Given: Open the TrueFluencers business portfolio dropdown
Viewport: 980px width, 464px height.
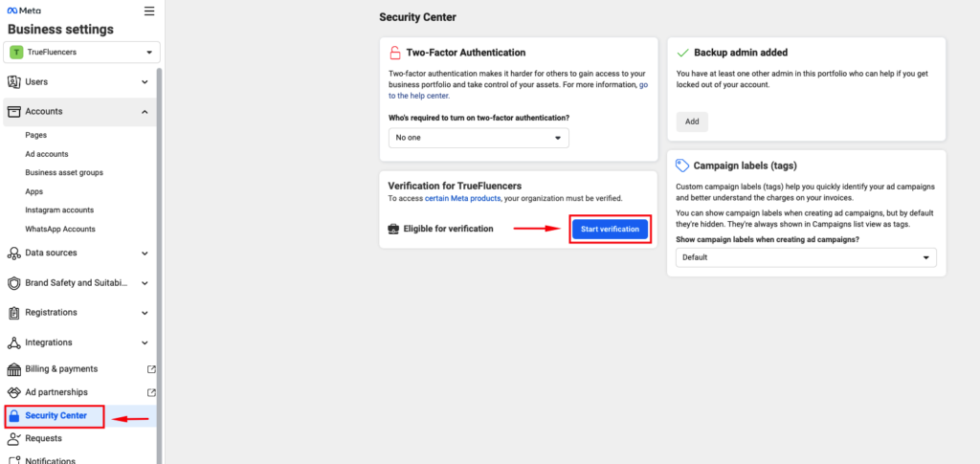Looking at the screenshot, I should coord(82,53).
